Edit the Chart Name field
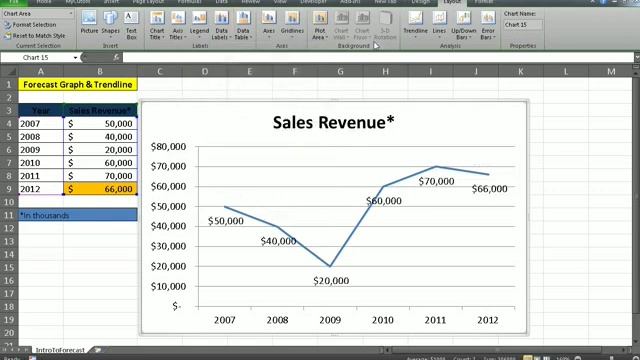Image resolution: width=640 pixels, height=360 pixels. [x=523, y=25]
